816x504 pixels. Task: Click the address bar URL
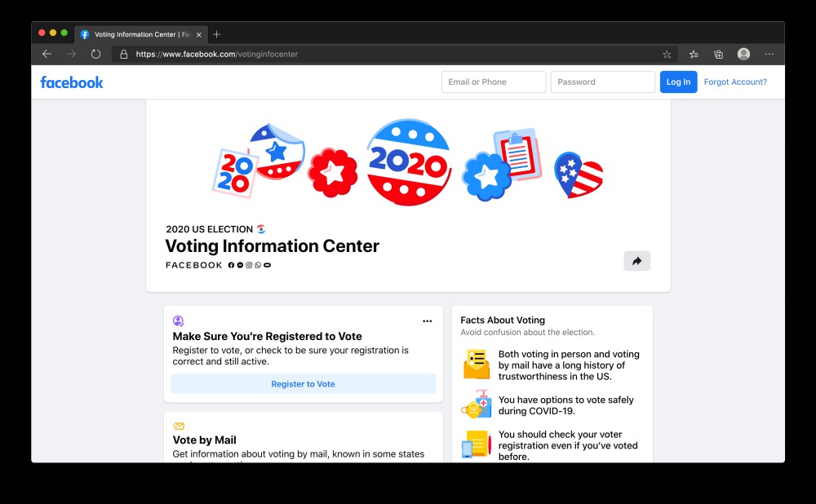tap(217, 54)
